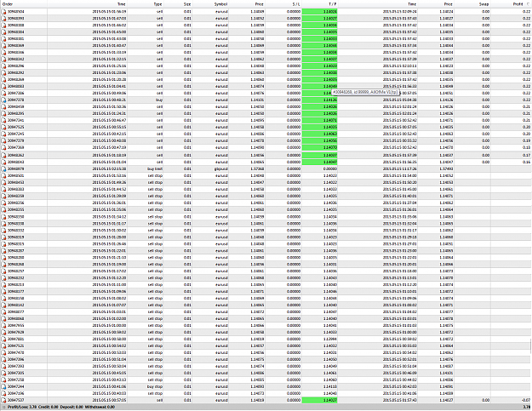Click the total profit 3.78 in the summary row
Viewport: 532px width, 411px height.
click(x=527, y=407)
